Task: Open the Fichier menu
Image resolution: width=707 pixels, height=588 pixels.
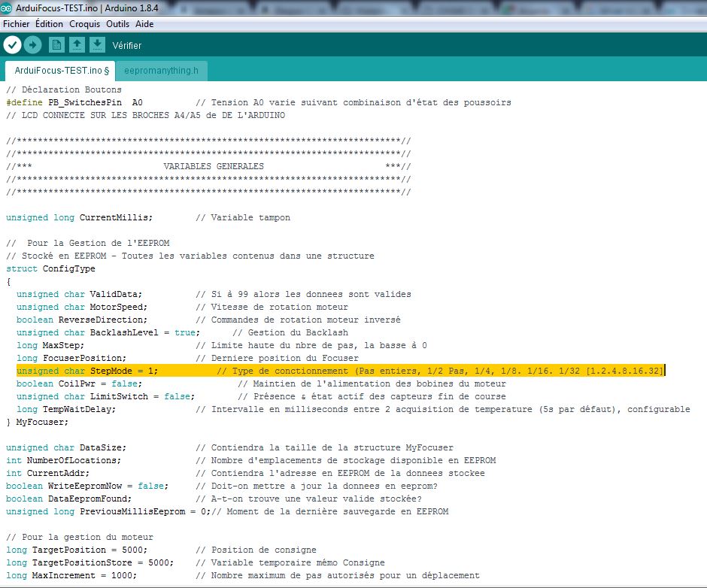Action: tap(17, 24)
